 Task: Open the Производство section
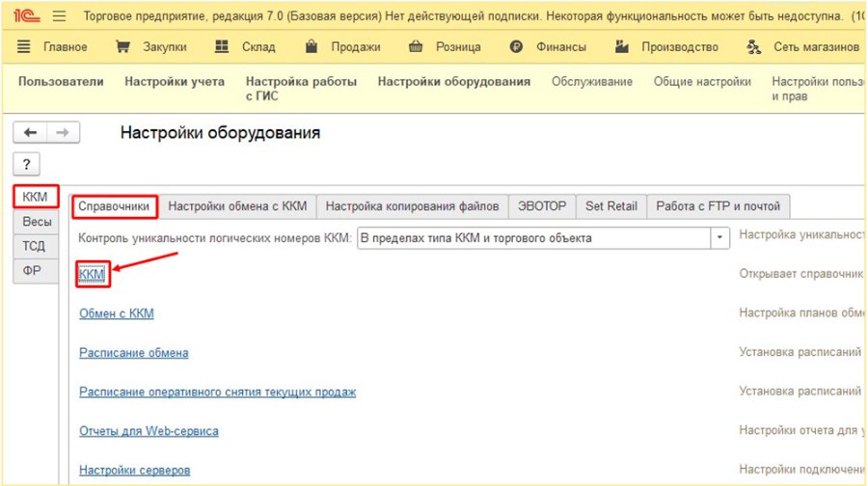(680, 47)
